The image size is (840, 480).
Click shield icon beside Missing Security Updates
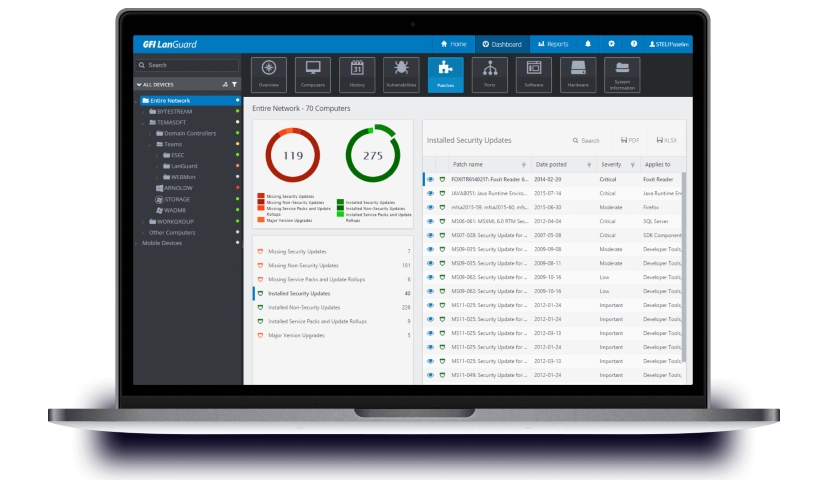(x=260, y=251)
